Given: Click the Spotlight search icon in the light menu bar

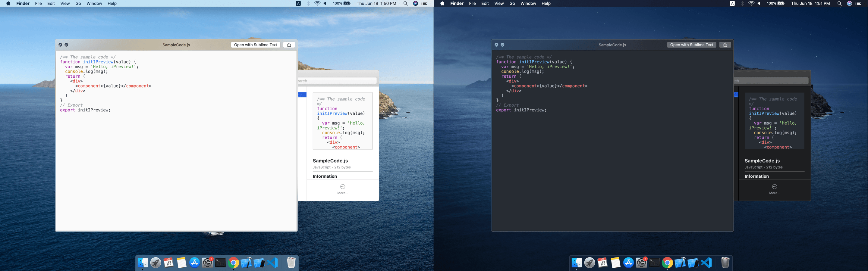Looking at the screenshot, I should pos(406,3).
